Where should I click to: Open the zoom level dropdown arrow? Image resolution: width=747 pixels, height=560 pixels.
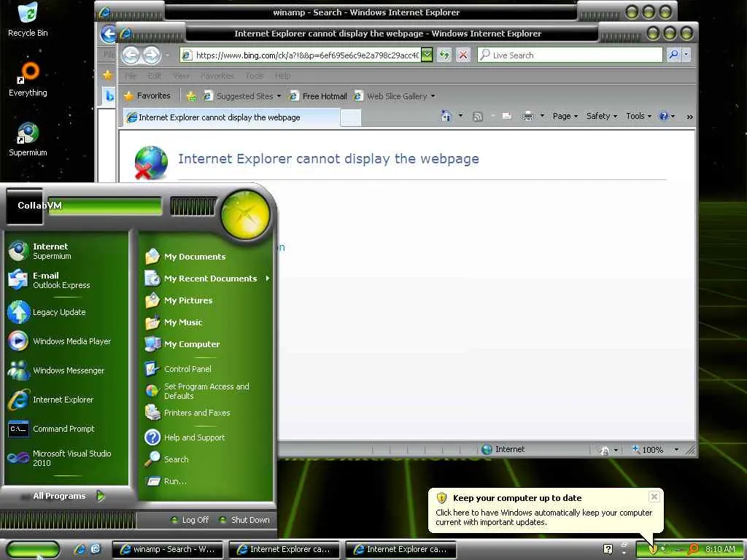[x=676, y=449]
